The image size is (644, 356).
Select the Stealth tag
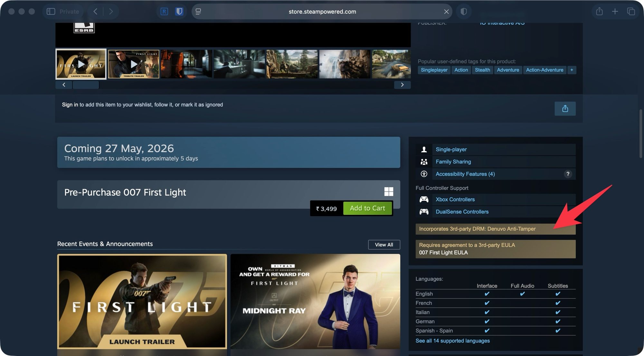[x=482, y=70]
